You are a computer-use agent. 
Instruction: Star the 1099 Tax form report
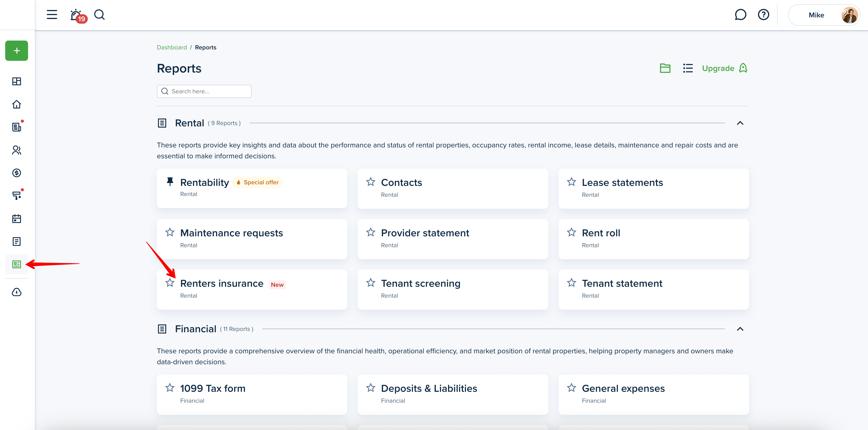[x=170, y=388]
